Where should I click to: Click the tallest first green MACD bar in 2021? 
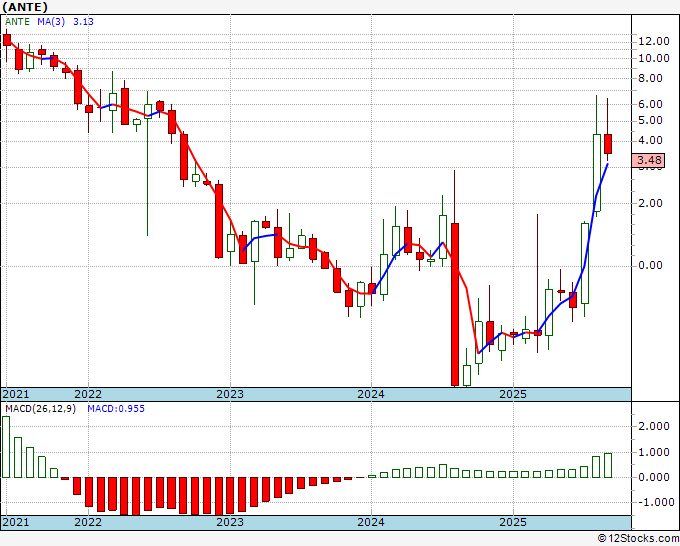pyautogui.click(x=6, y=447)
